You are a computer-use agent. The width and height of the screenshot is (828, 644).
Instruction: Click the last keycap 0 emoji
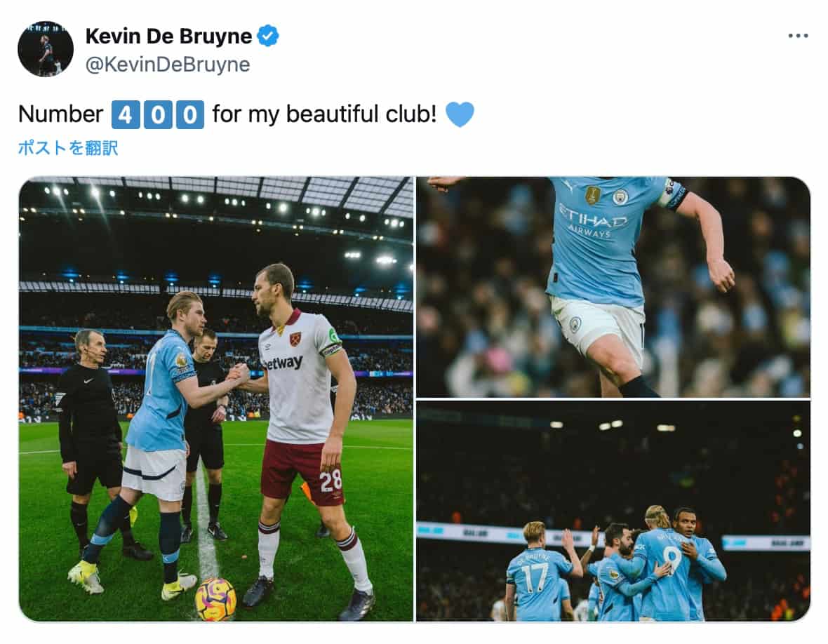point(190,114)
